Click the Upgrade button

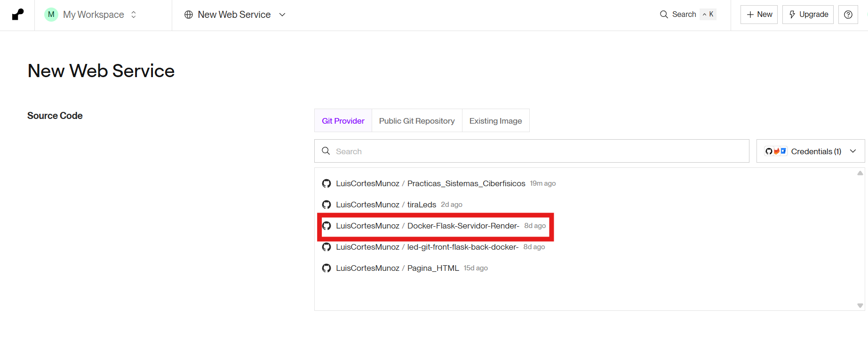808,15
